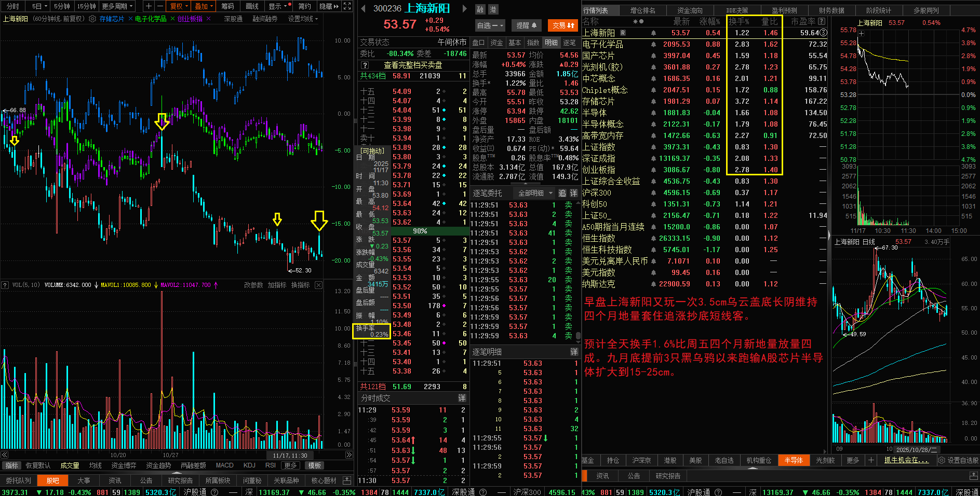Click 查看完整档买卖盘 link
The width and height of the screenshot is (980, 496).
pyautogui.click(x=413, y=65)
